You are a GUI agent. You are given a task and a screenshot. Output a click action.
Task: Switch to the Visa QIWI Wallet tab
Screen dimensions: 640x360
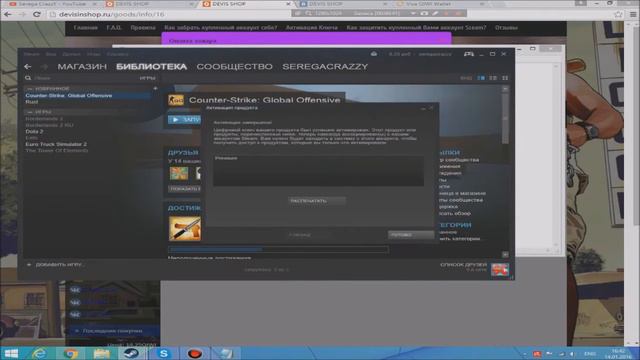[x=440, y=4]
